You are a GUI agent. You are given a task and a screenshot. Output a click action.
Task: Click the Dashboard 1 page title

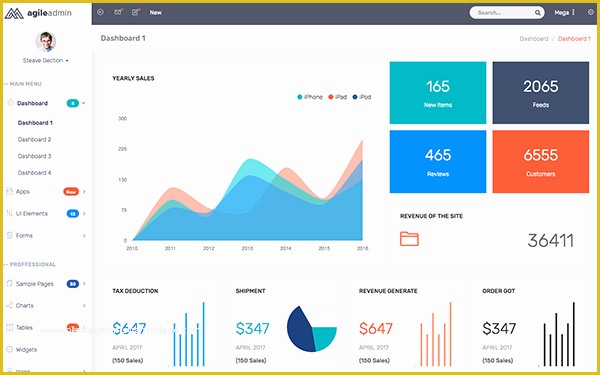point(123,38)
